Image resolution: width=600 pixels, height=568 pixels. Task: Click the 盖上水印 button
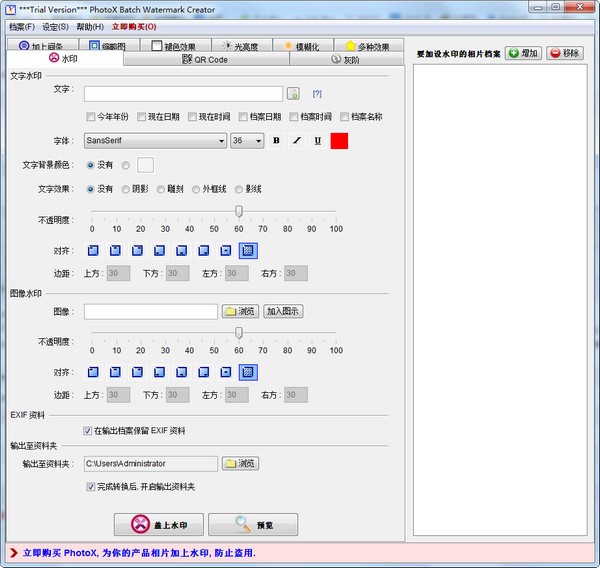point(159,524)
